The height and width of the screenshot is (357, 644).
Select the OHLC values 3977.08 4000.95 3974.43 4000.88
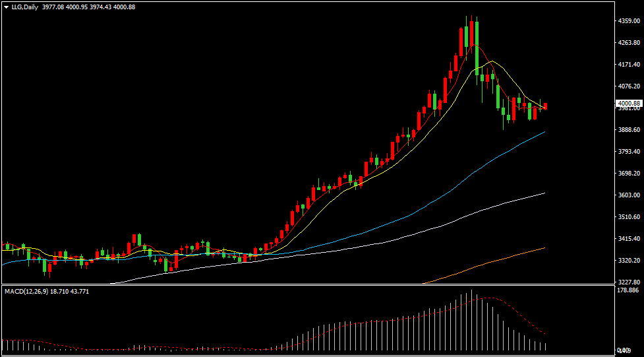[88, 7]
